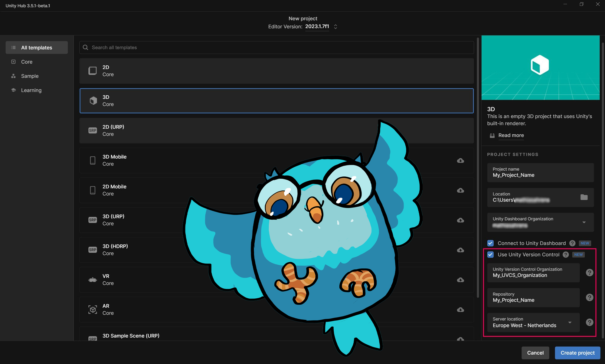Switch to the Learning category
The image size is (605, 364).
point(31,90)
